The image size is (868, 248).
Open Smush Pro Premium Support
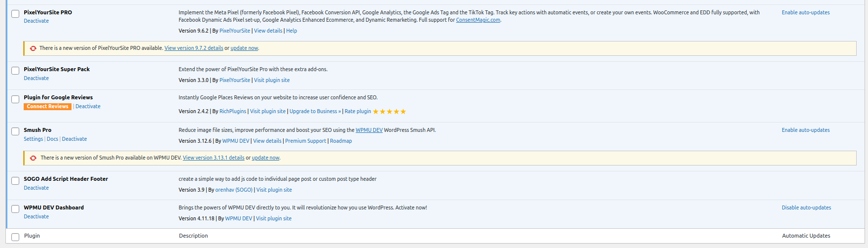point(305,141)
